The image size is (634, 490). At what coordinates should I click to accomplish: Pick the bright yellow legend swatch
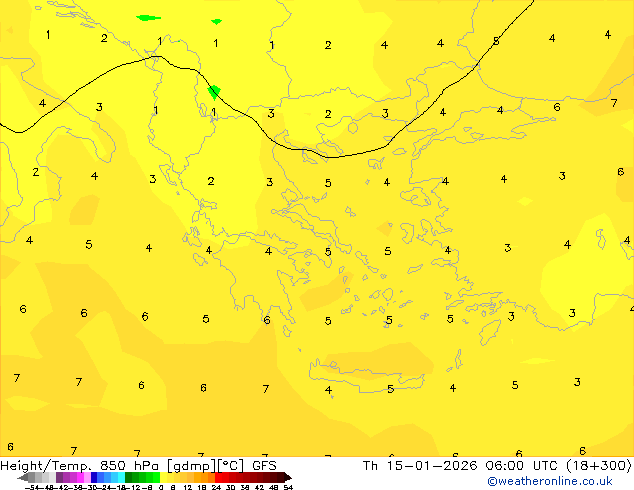tap(163, 477)
